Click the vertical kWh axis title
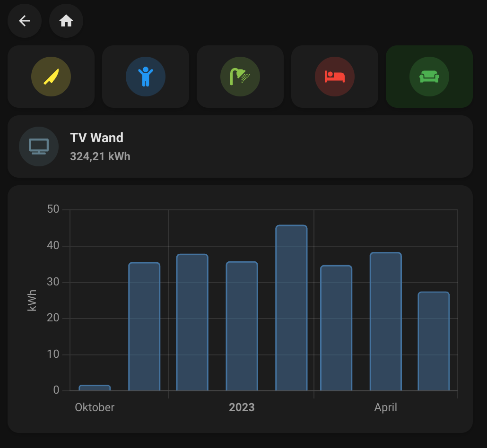The image size is (487, 448). point(32,300)
